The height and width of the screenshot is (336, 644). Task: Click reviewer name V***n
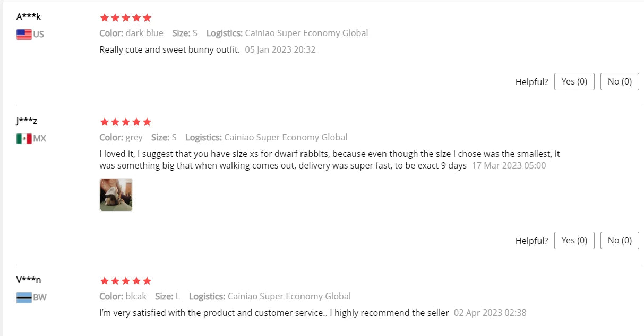tap(29, 280)
